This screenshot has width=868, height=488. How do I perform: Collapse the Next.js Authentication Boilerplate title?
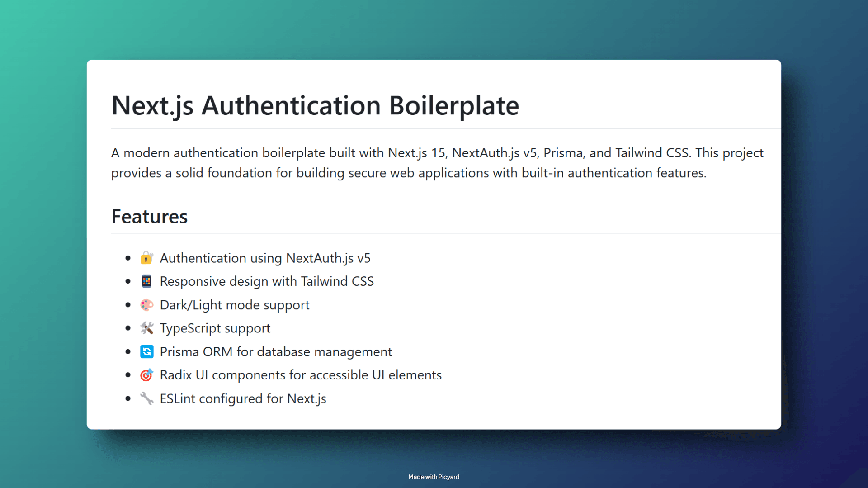pos(315,105)
